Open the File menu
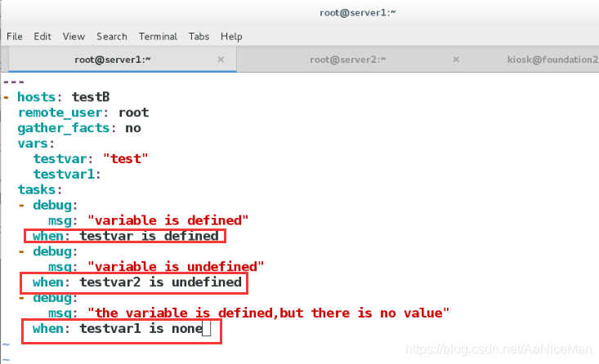 coord(15,36)
